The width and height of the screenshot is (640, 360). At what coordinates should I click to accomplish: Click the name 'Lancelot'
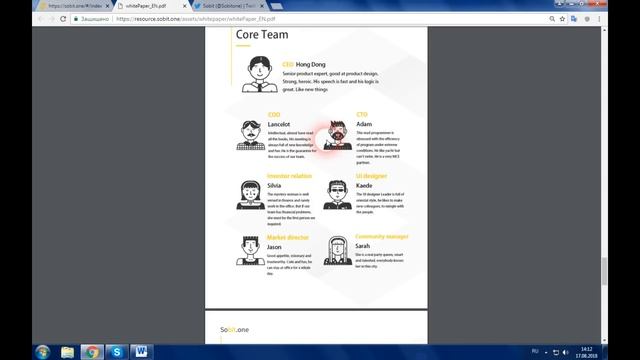tap(279, 124)
